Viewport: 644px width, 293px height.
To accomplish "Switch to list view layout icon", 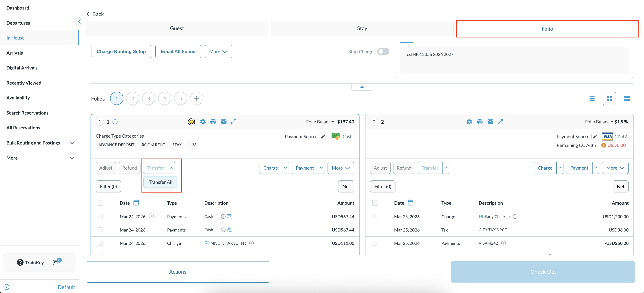I will 592,98.
